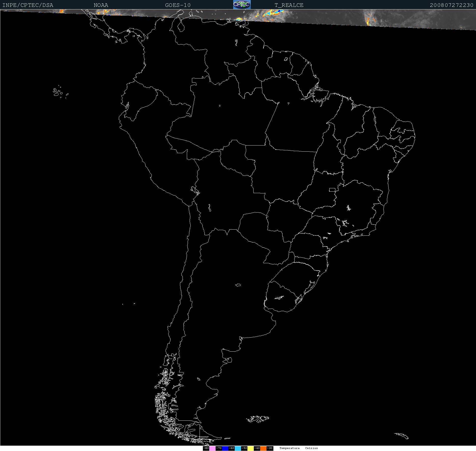Click the small Distrito Federal rectangle in Brazil
Image resolution: width=476 pixels, height=451 pixels.
tap(332, 190)
